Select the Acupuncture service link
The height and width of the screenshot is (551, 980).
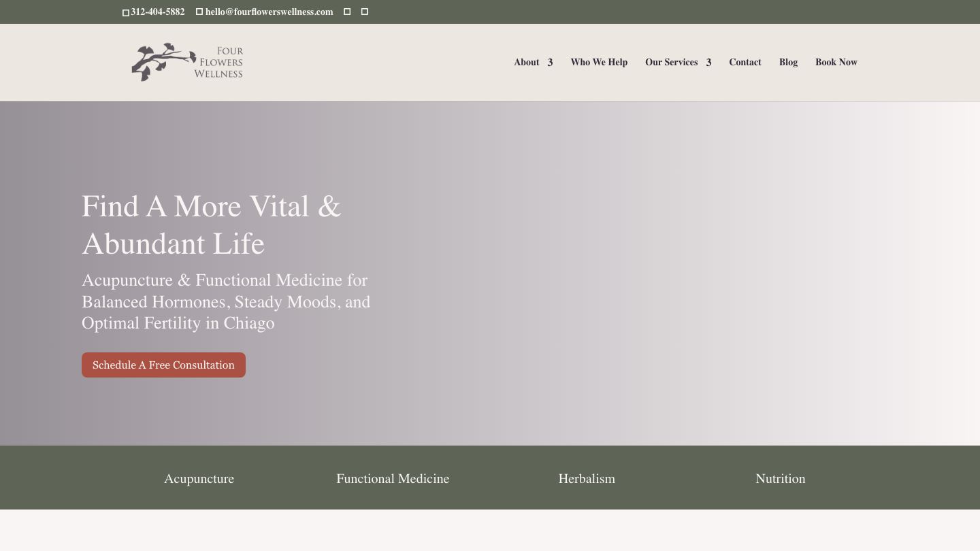pos(199,479)
